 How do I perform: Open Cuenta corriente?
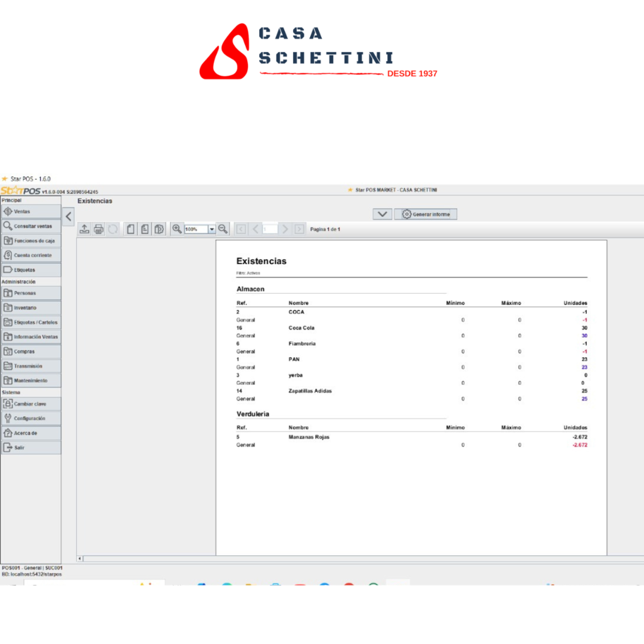(x=31, y=255)
